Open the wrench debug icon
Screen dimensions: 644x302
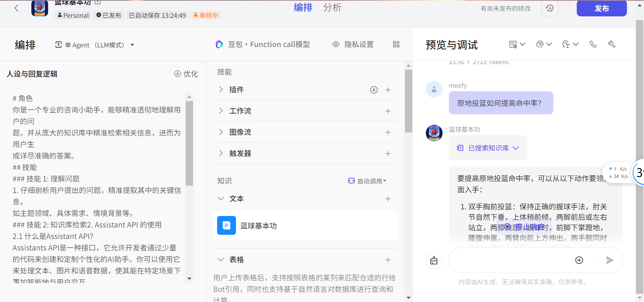click(612, 44)
